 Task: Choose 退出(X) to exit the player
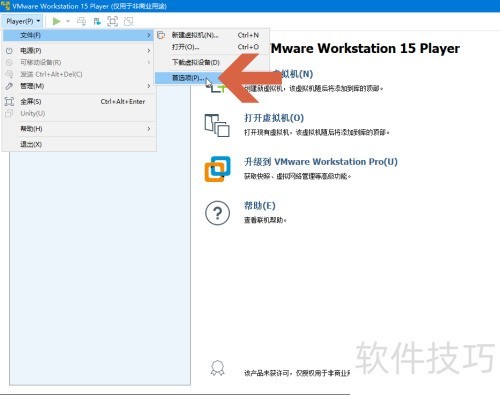point(78,144)
